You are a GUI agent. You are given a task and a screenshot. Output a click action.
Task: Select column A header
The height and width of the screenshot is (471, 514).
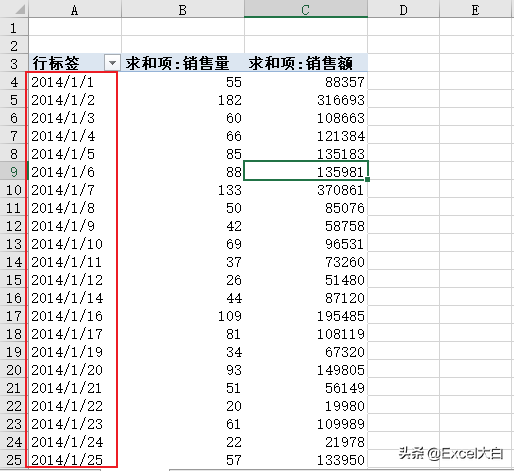point(75,10)
